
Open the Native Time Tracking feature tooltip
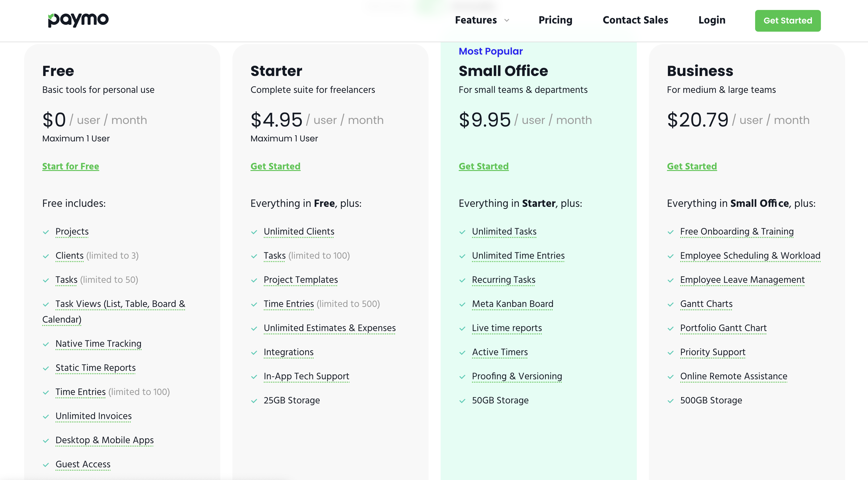point(98,343)
